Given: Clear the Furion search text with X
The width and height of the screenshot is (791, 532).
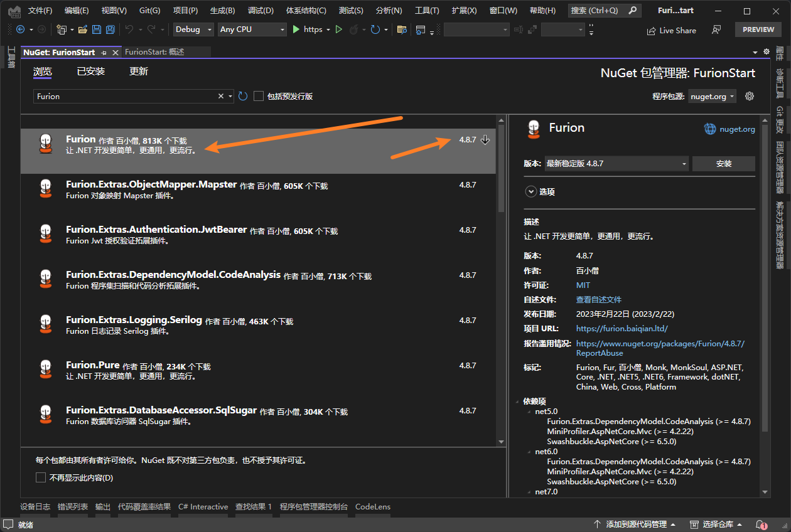Looking at the screenshot, I should click(221, 96).
